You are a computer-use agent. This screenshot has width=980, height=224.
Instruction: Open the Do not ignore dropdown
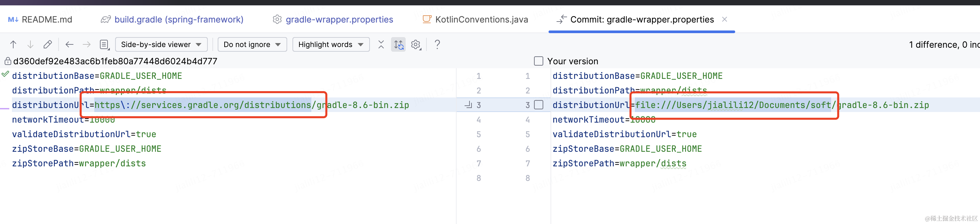(x=252, y=45)
